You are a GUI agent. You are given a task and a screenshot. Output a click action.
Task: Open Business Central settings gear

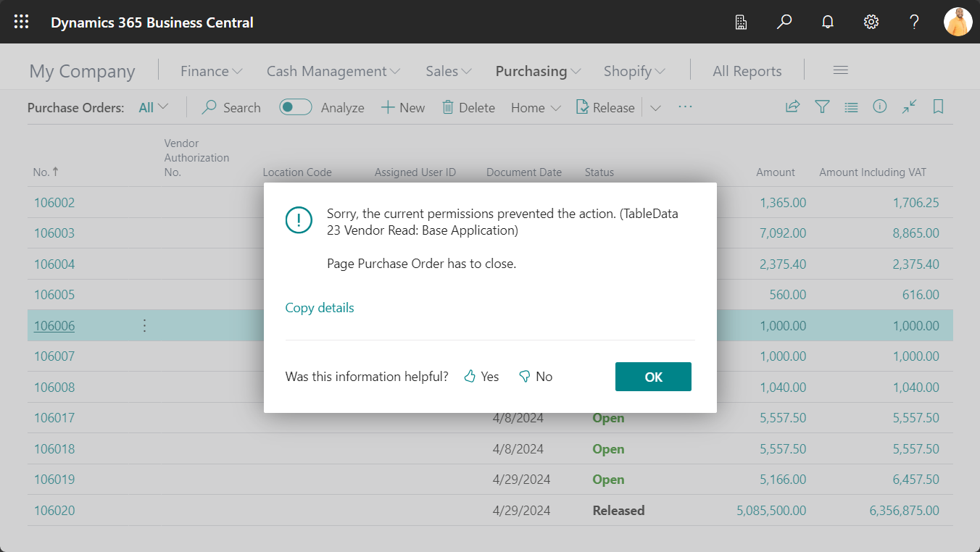coord(871,22)
